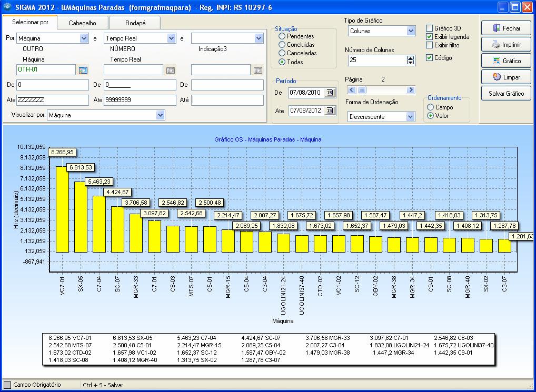Click the chart title Gráfico OS - Máquinas Paradas

(267, 139)
